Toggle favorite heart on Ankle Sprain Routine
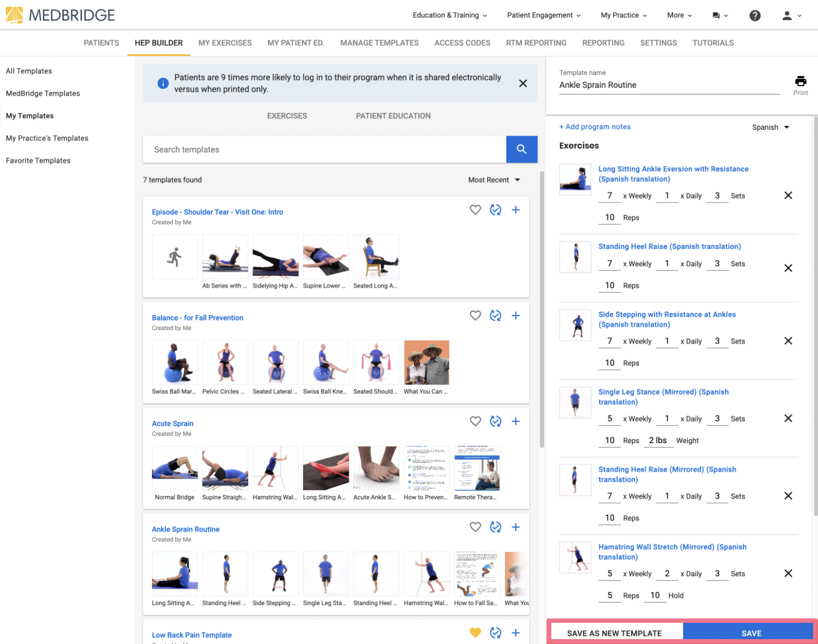The width and height of the screenshot is (818, 644). 475,527
